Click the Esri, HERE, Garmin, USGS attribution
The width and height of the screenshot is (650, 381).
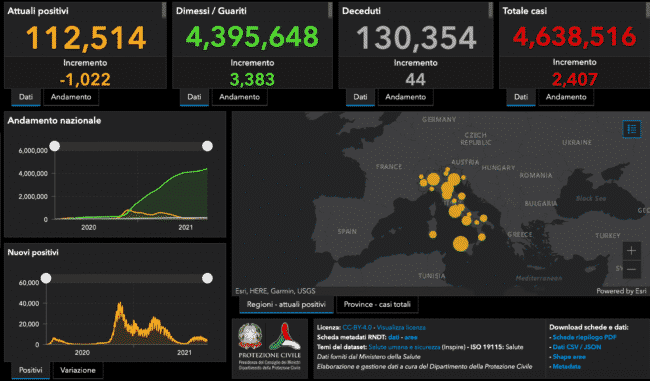pyautogui.click(x=275, y=291)
